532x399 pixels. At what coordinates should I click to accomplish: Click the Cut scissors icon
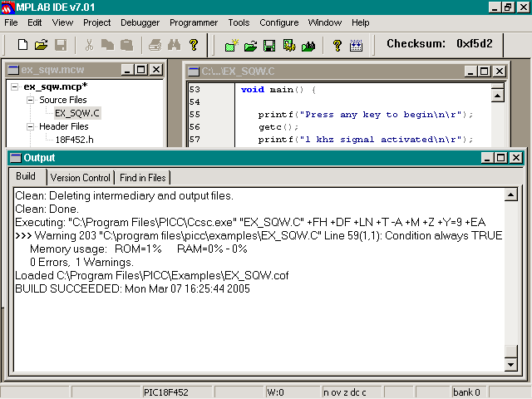(x=89, y=45)
